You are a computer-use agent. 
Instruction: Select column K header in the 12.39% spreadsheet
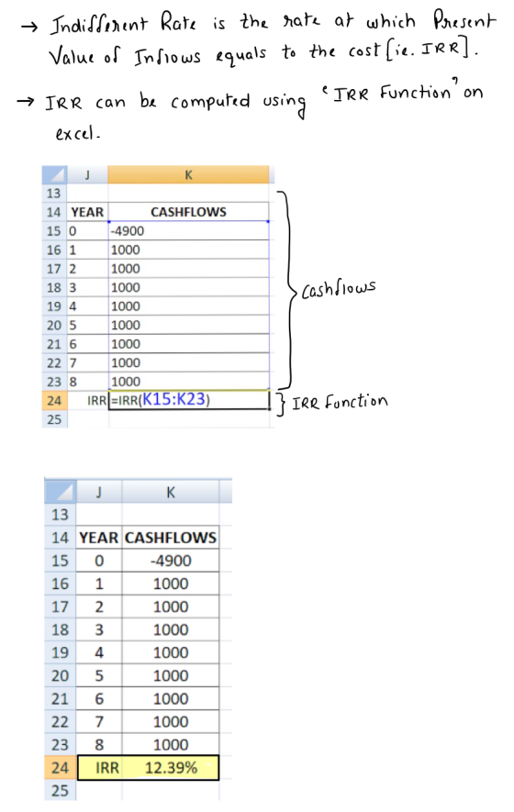click(x=171, y=491)
